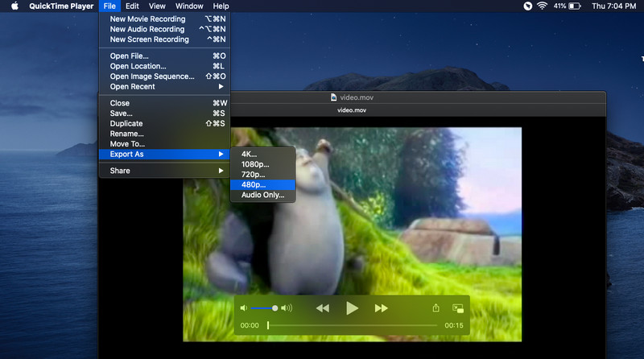Viewport: 644px width, 359px height.
Task: Start a New Screen Recording
Action: tap(165, 39)
